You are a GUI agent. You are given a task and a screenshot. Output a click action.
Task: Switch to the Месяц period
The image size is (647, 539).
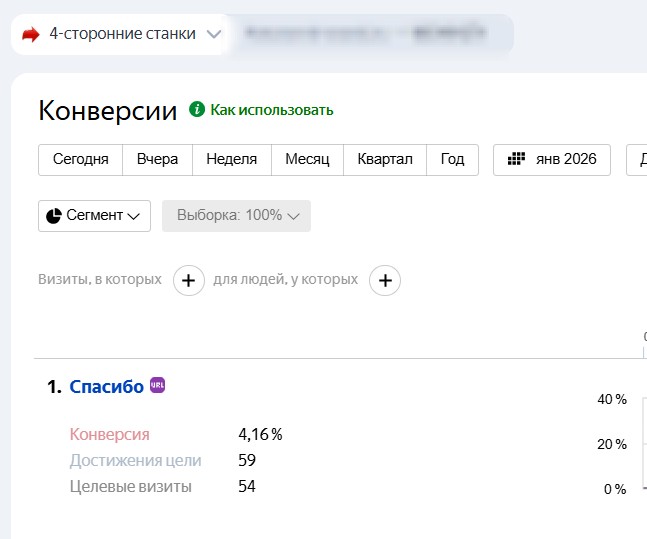pyautogui.click(x=307, y=160)
